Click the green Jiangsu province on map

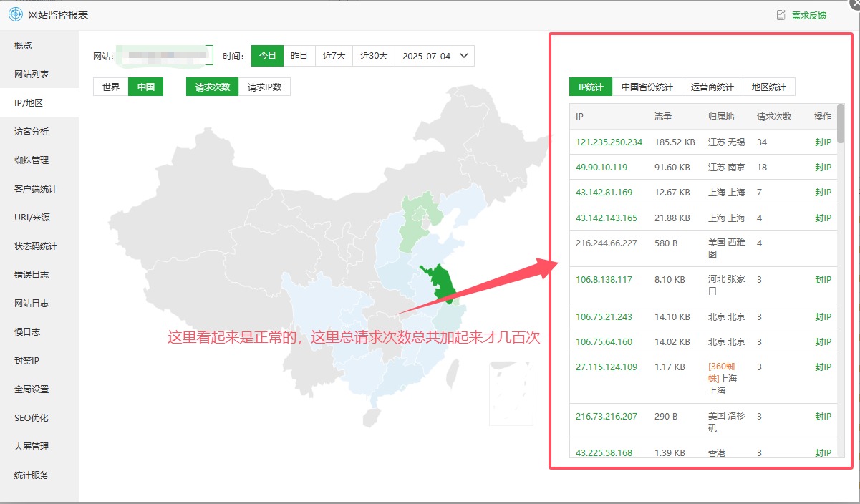440,283
